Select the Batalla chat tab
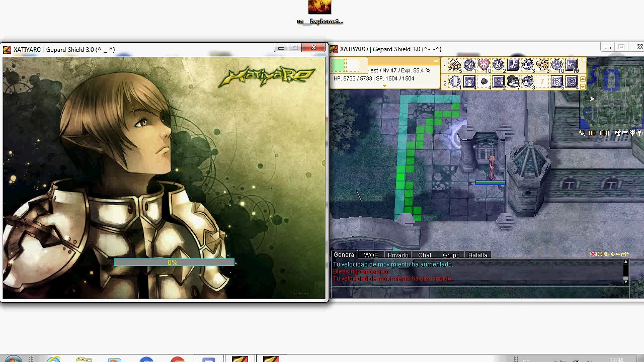 477,255
